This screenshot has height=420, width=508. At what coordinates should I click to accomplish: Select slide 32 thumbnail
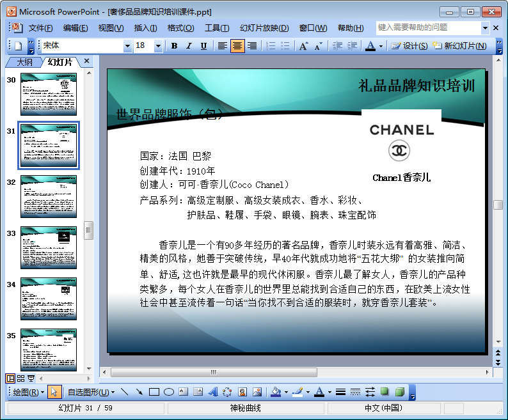point(48,196)
